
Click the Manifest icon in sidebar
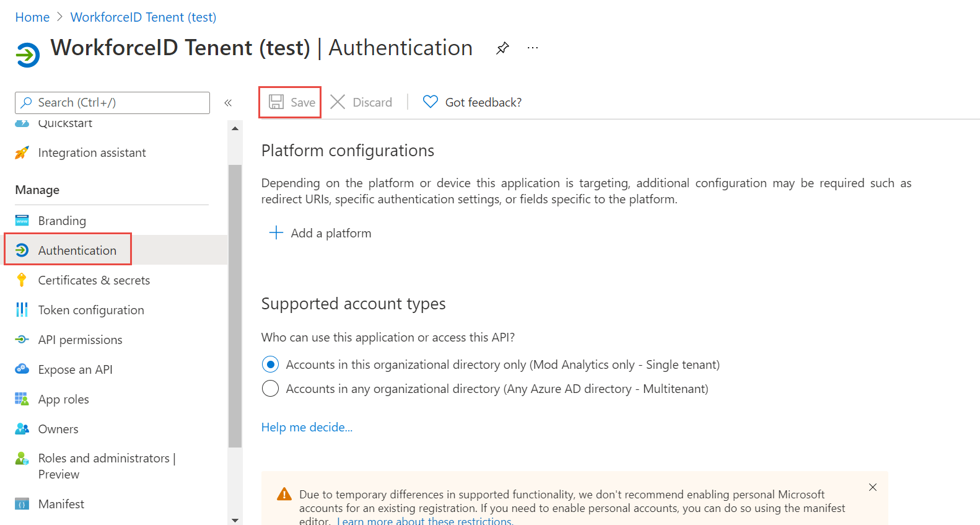click(22, 504)
